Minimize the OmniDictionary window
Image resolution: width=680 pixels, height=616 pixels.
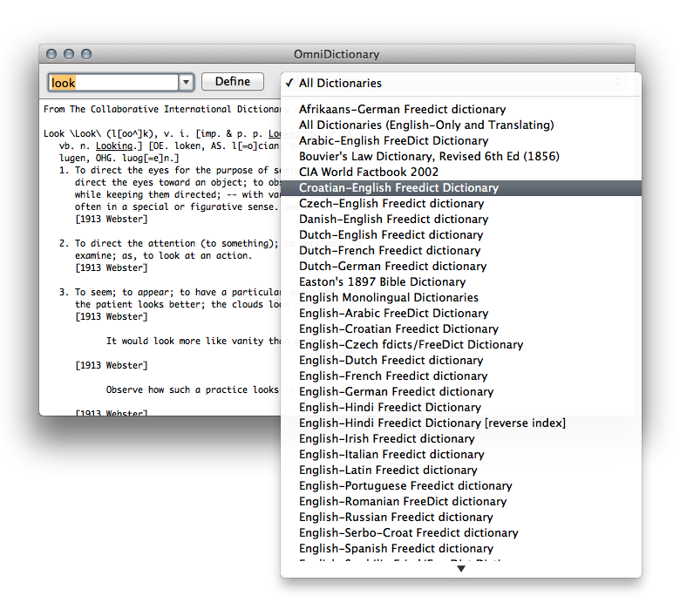(x=66, y=54)
